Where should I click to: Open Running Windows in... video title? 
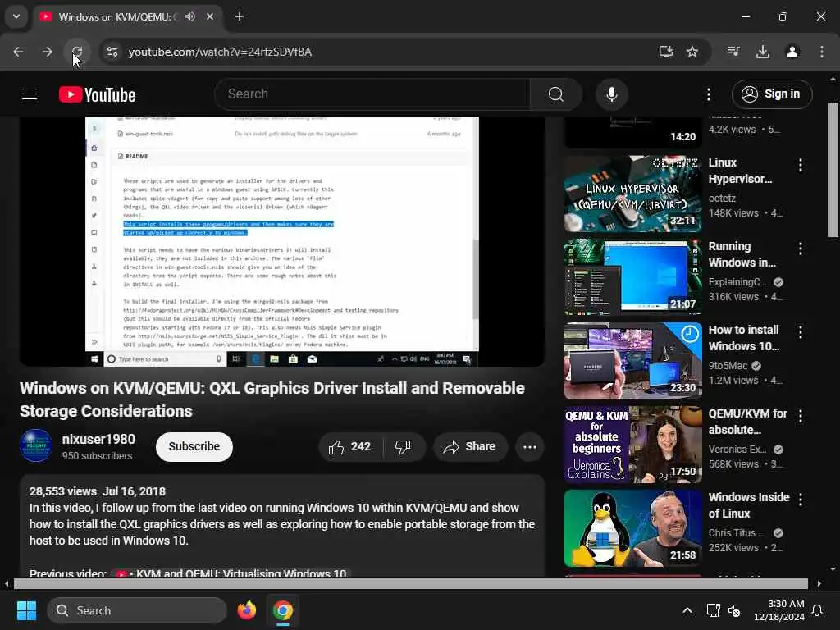pos(742,254)
